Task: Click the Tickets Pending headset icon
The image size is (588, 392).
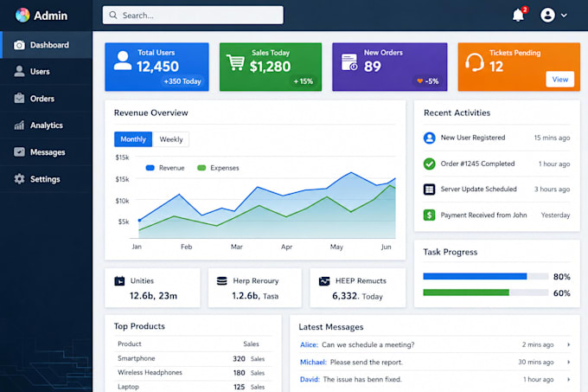Action: click(x=475, y=62)
